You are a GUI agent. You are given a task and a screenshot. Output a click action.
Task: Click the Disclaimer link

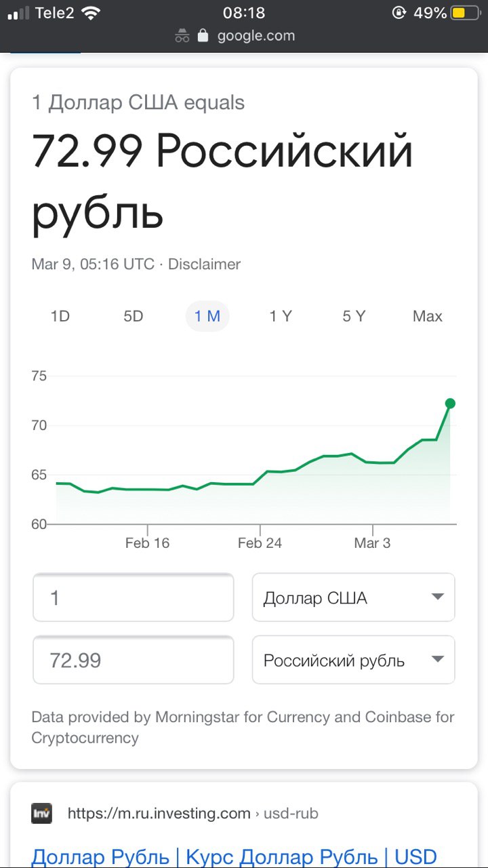click(x=204, y=264)
